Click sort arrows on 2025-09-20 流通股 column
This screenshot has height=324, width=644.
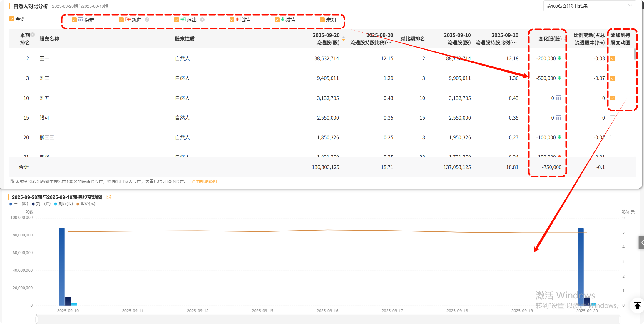pos(344,39)
